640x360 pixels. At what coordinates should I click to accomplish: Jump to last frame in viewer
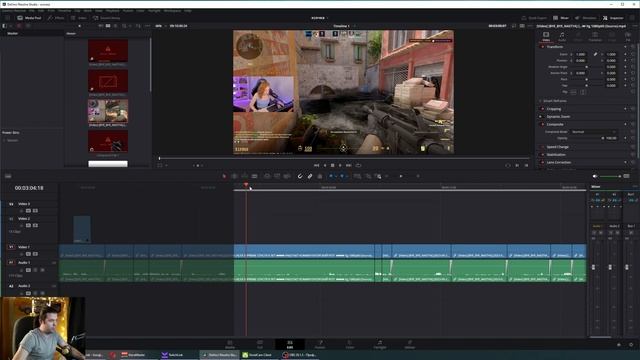pyautogui.click(x=349, y=165)
